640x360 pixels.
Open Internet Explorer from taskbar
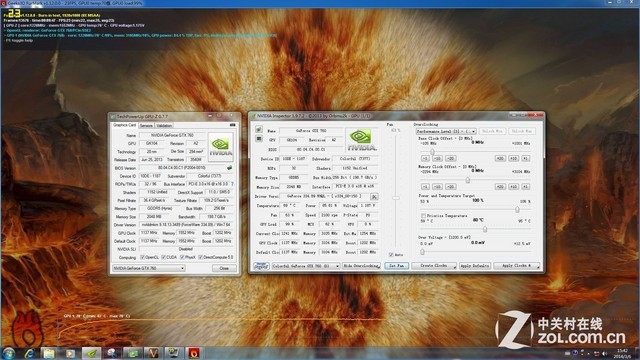click(29, 353)
